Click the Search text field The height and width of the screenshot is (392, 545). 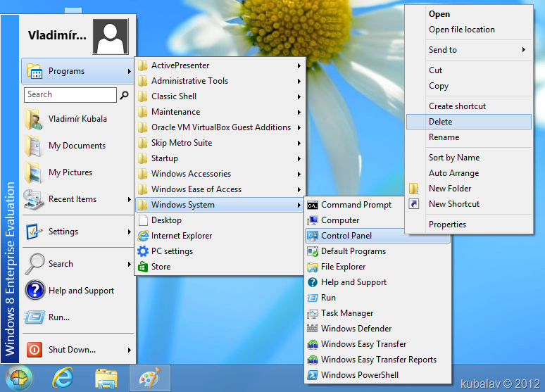pyautogui.click(x=70, y=95)
